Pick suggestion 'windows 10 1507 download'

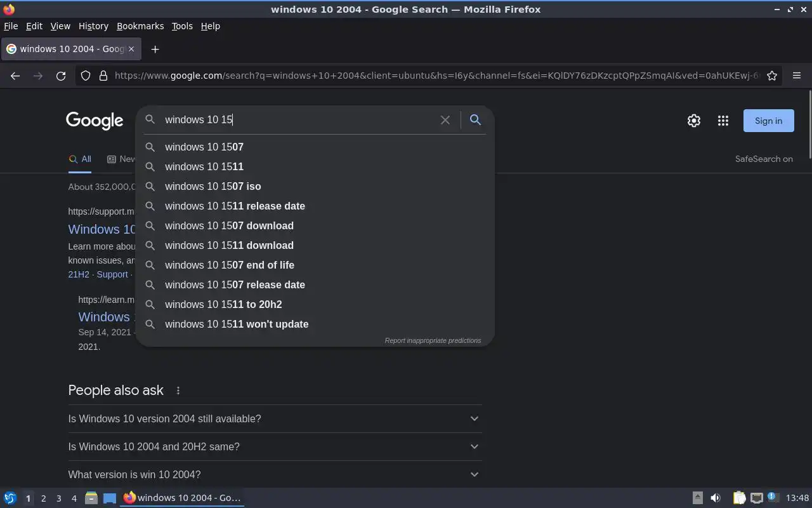pos(315,225)
